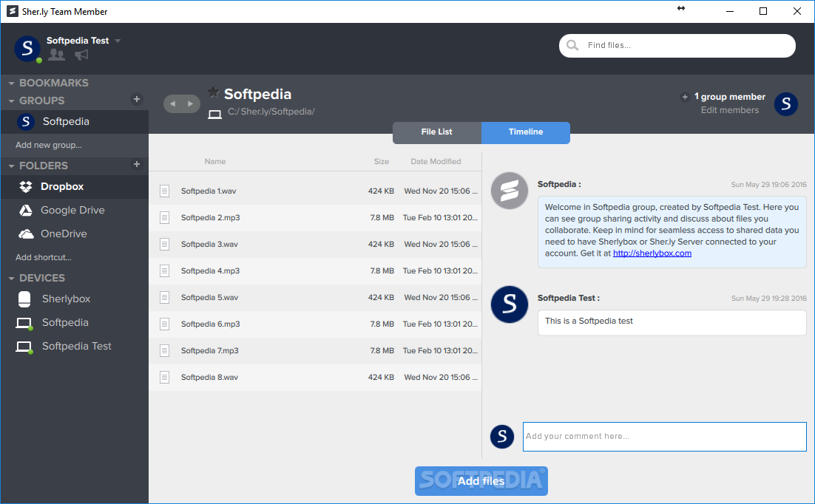
Task: Click the file icon of Softpedia 3.wav
Action: point(164,244)
